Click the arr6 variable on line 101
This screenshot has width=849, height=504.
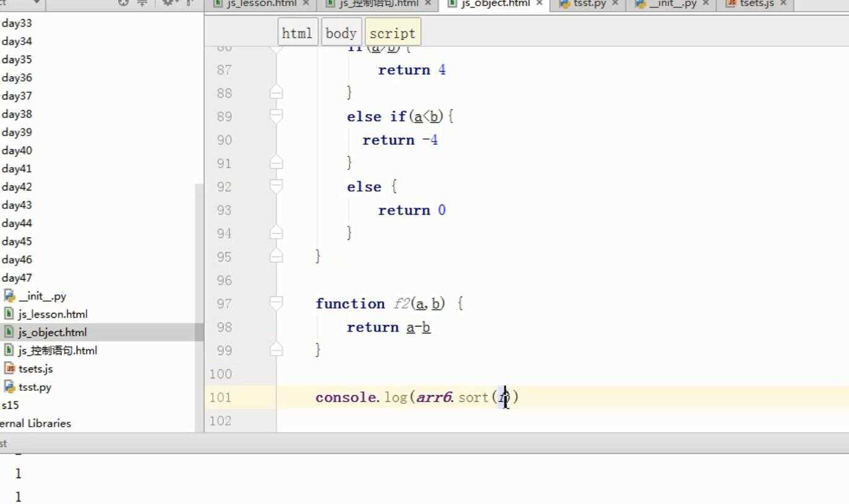click(x=435, y=397)
